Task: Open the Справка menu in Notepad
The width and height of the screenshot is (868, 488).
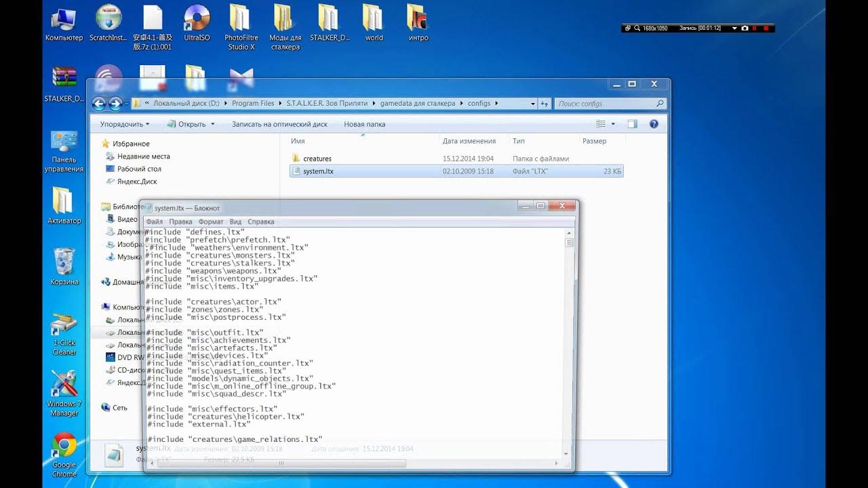Action: click(x=261, y=222)
